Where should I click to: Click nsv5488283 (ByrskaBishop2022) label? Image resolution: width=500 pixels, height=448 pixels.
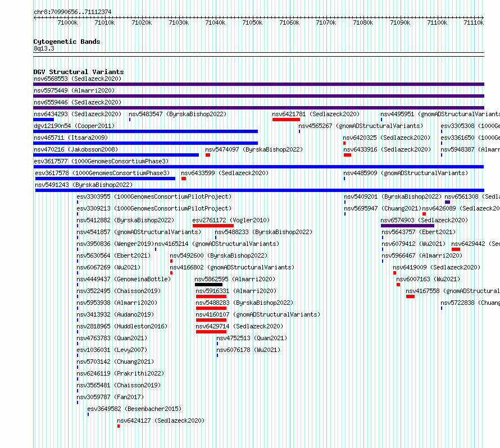tap(244, 303)
